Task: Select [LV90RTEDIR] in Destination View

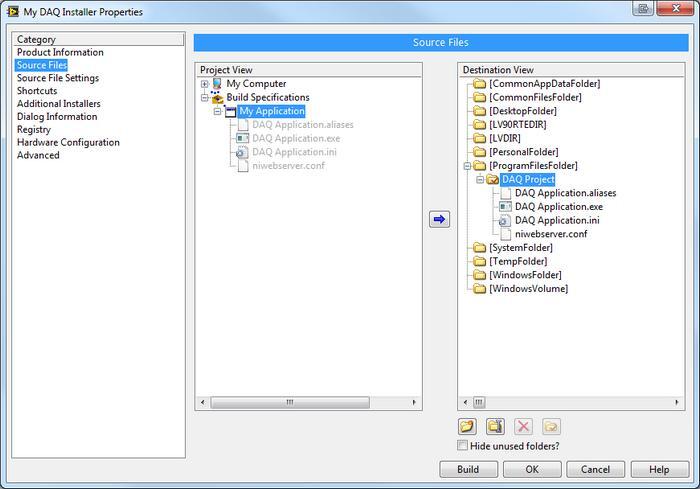Action: [x=517, y=125]
